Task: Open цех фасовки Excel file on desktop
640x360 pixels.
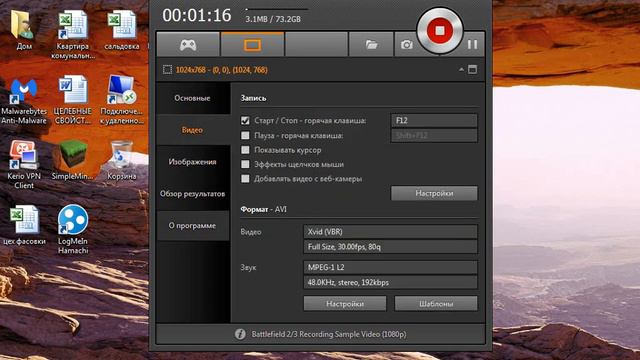Action: (x=24, y=225)
